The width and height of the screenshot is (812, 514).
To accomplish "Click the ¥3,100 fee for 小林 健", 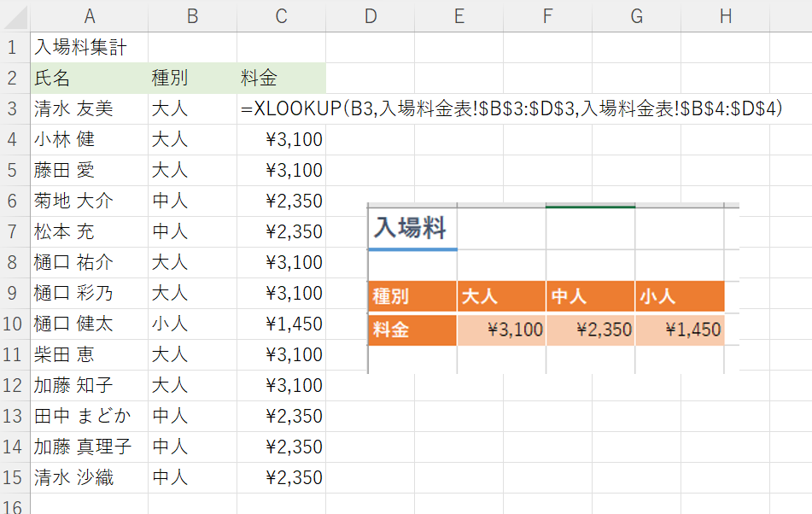I will click(281, 140).
